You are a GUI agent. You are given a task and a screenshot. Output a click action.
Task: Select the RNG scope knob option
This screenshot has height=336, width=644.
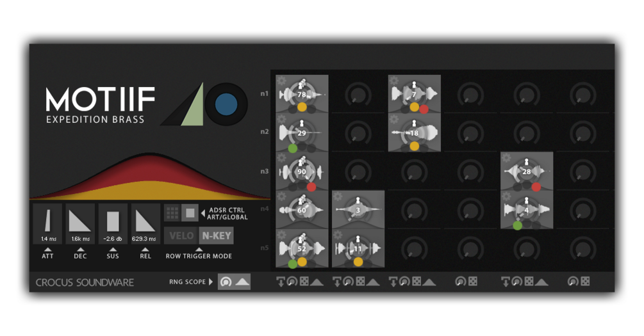[x=226, y=282]
